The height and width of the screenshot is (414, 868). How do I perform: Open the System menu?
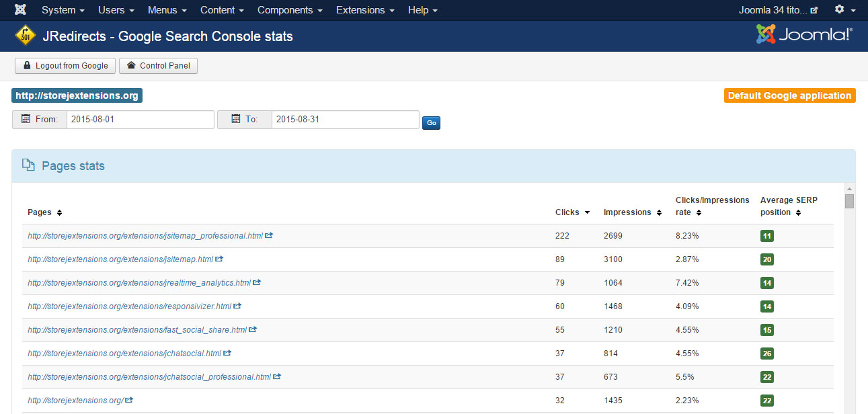[x=63, y=10]
